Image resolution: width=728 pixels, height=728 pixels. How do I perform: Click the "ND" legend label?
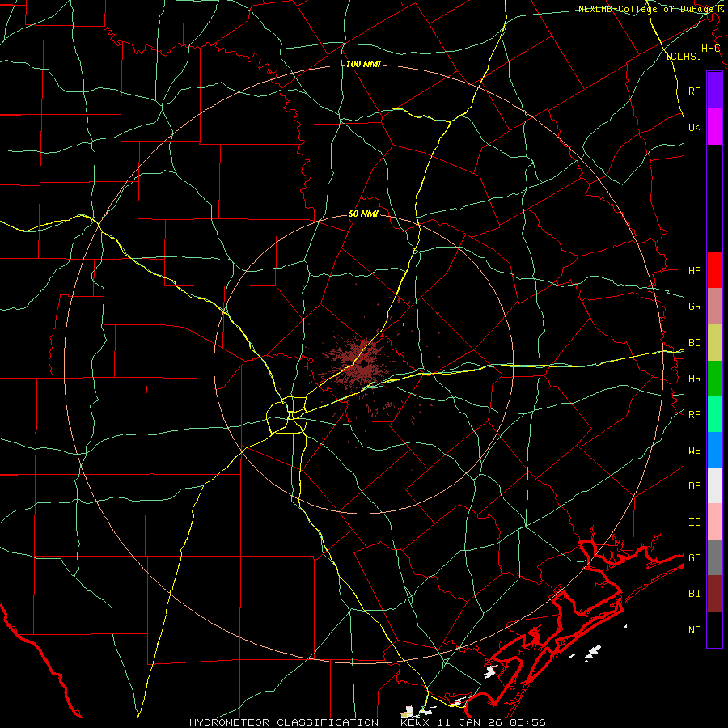point(694,630)
